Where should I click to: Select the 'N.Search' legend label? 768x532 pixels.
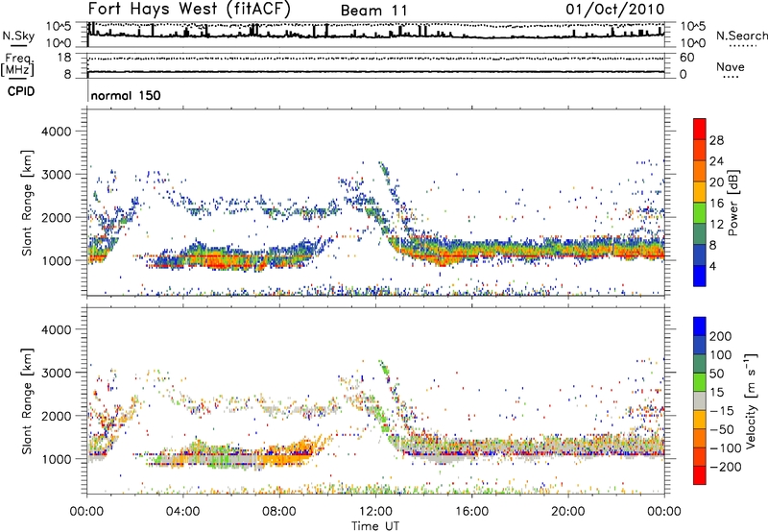[741, 36]
